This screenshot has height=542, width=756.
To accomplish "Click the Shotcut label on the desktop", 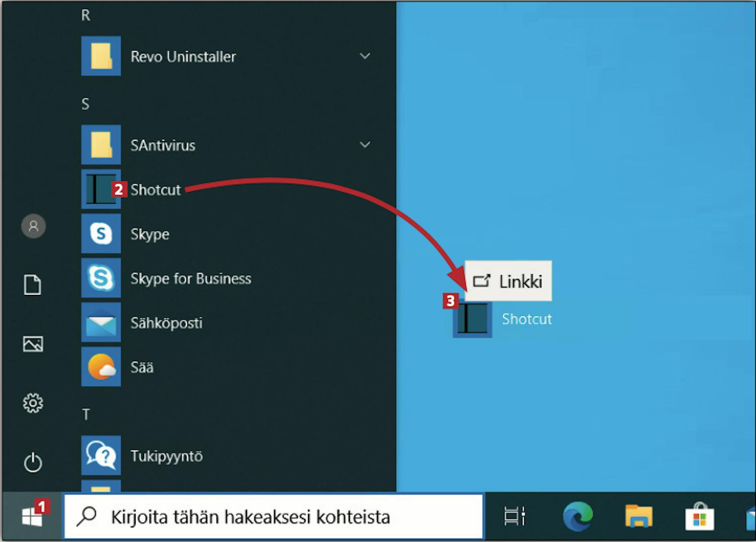I will [x=527, y=319].
